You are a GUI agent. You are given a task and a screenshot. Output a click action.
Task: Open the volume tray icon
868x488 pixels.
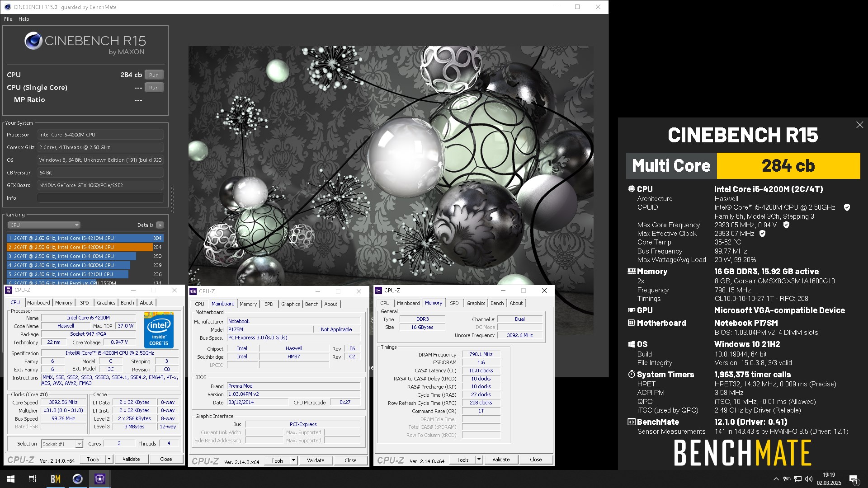pyautogui.click(x=809, y=479)
